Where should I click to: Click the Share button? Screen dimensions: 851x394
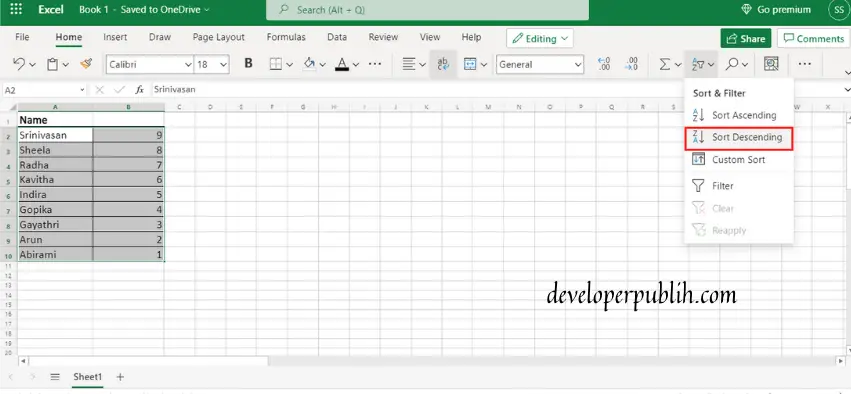[746, 39]
